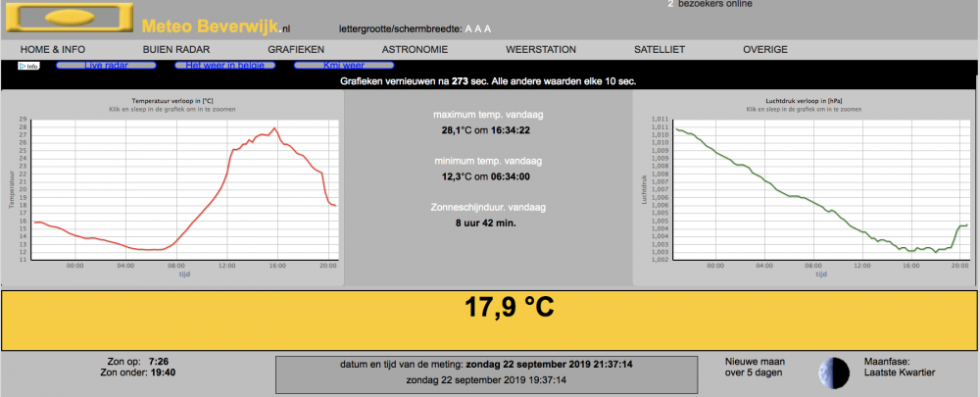This screenshot has height=397, width=980.
Task: Follow the Het weer in belgie link
Action: click(x=225, y=65)
